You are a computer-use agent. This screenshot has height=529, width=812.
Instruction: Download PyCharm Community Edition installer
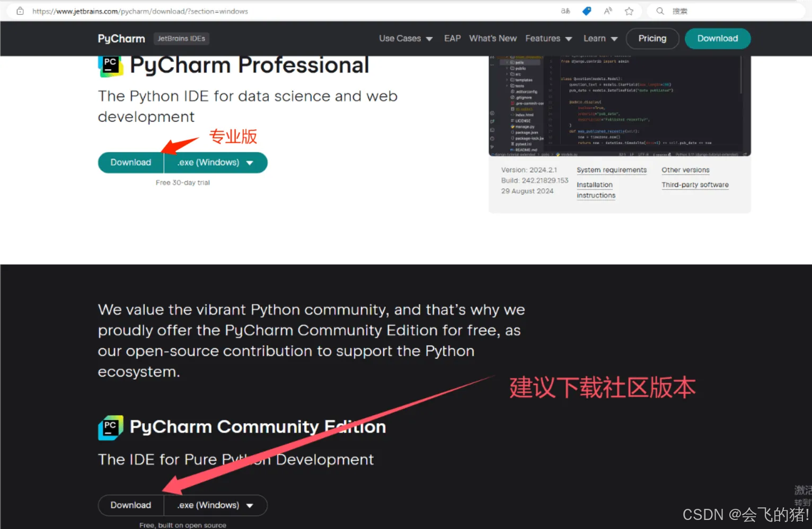point(131,505)
